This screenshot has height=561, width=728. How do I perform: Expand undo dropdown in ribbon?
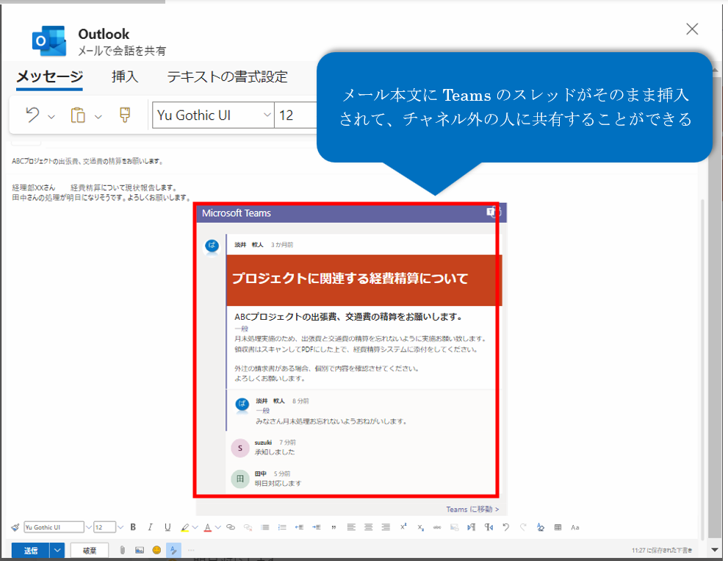coord(51,117)
